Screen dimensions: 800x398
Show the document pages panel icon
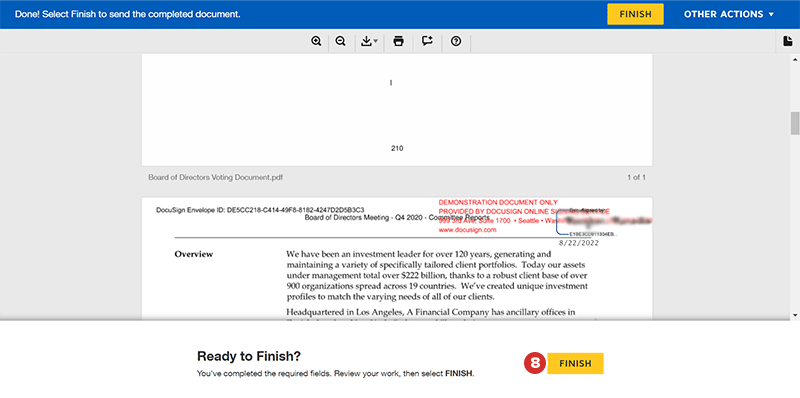click(x=788, y=41)
